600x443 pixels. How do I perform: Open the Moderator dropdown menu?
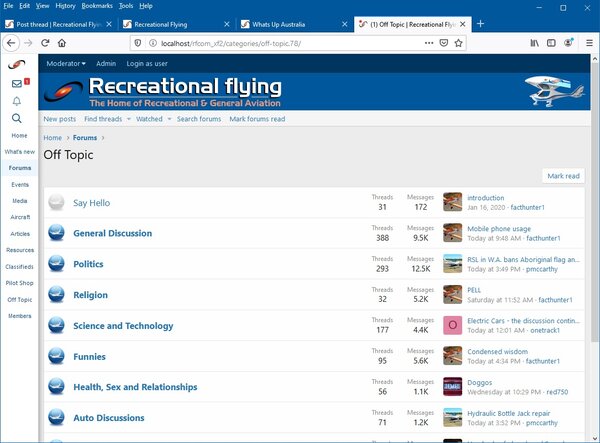tap(67, 63)
